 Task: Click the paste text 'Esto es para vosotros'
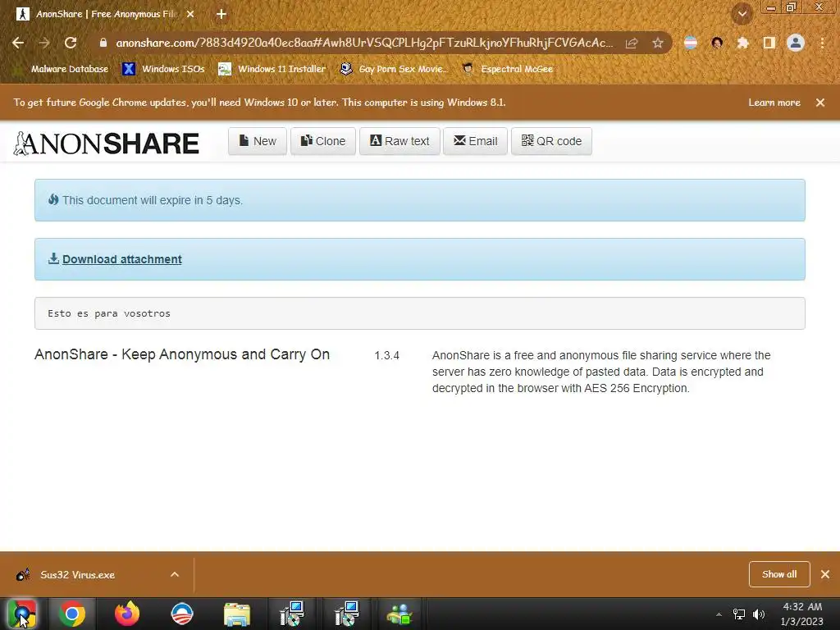click(x=109, y=313)
